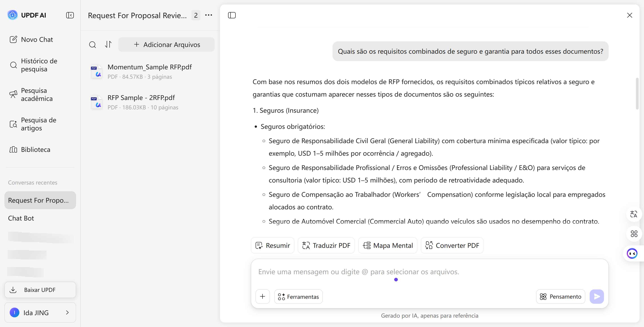Open the Ferramentas tools menu

point(298,297)
